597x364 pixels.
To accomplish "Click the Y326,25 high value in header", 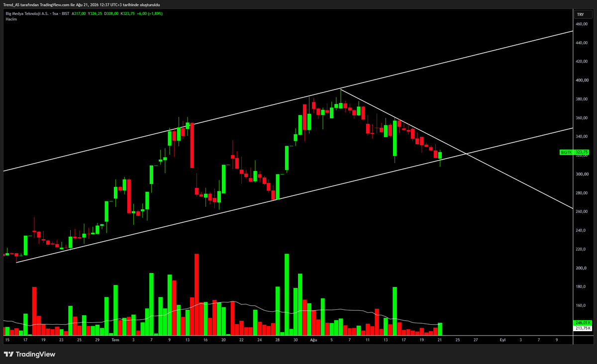I will tap(96, 13).
